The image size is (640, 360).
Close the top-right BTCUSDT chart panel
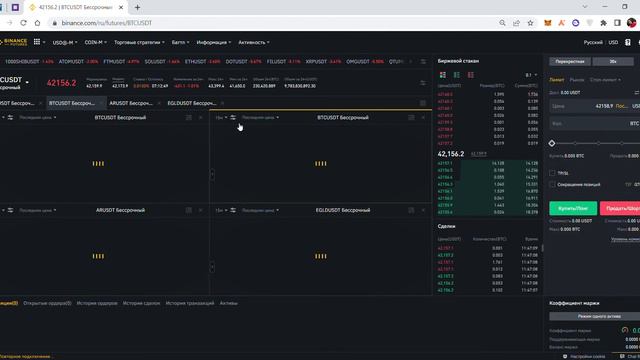(x=423, y=118)
